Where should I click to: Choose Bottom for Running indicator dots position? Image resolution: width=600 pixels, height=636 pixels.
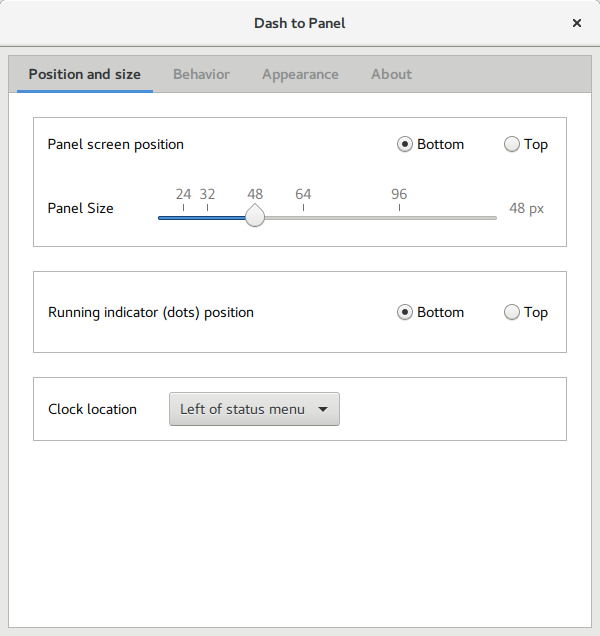pos(405,312)
